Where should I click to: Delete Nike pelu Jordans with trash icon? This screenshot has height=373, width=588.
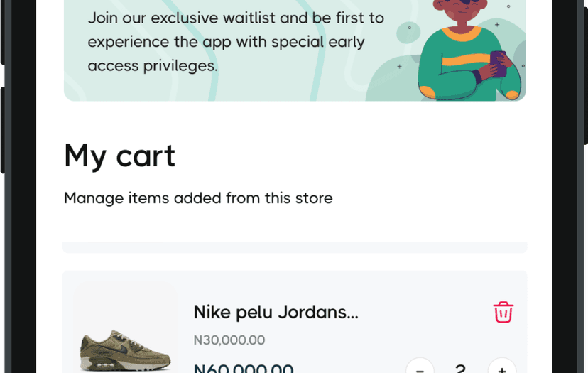tap(503, 312)
